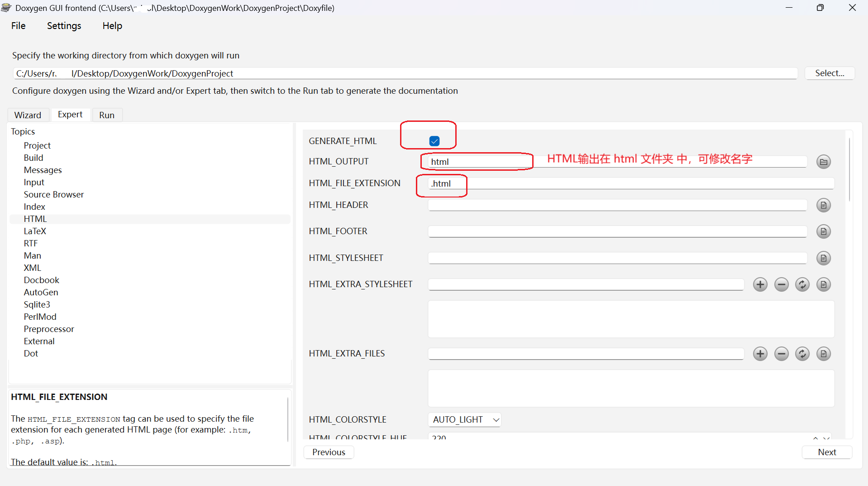
Task: Select the Man topic
Action: (32, 255)
